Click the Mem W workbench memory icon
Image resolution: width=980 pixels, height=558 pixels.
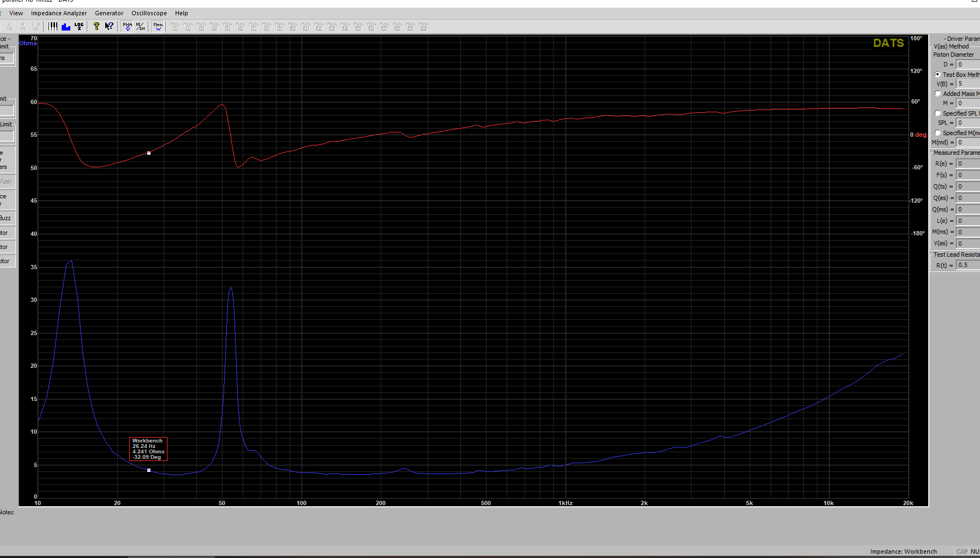click(158, 26)
